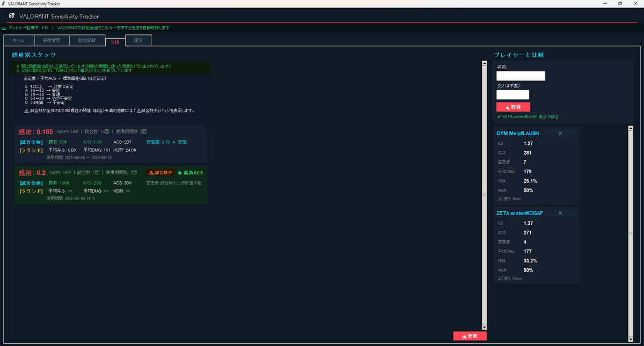Click the eDPI: 148 label

click(68, 132)
